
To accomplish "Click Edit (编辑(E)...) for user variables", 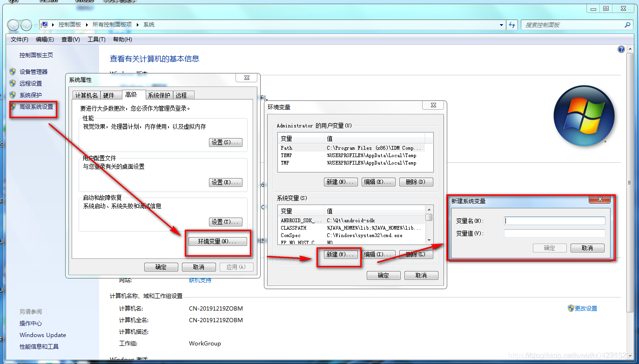I will [378, 182].
